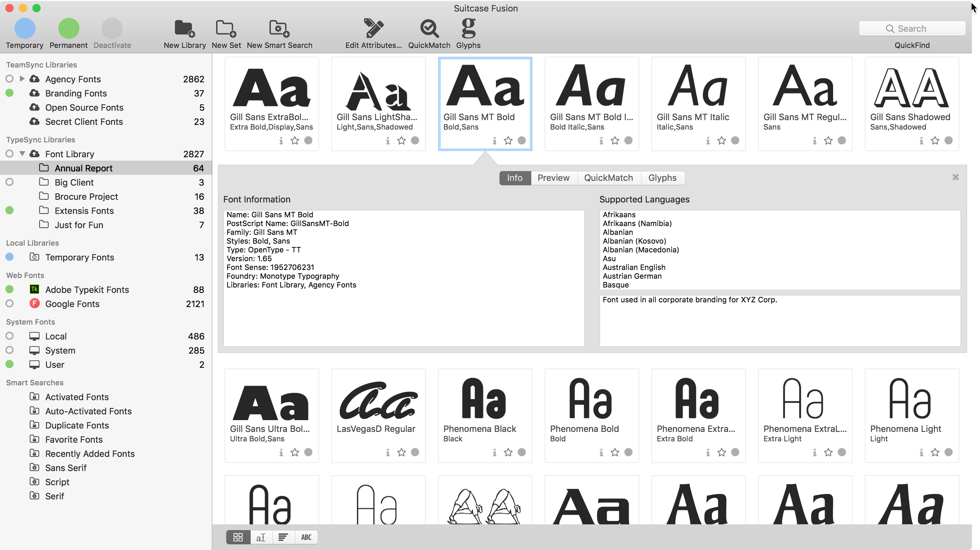Toggle activation circle for Big Client set
Screen dimensions: 980x550
pos(9,182)
